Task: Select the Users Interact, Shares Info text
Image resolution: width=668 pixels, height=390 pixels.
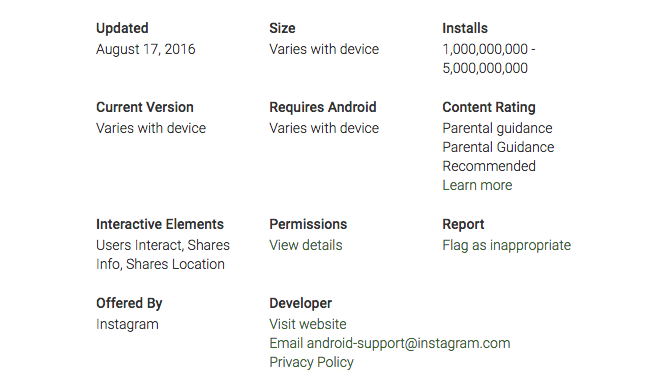Action: click(x=163, y=254)
